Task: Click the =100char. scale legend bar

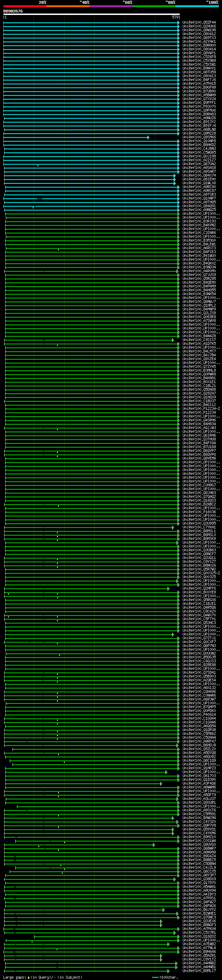Action: tap(155, 977)
